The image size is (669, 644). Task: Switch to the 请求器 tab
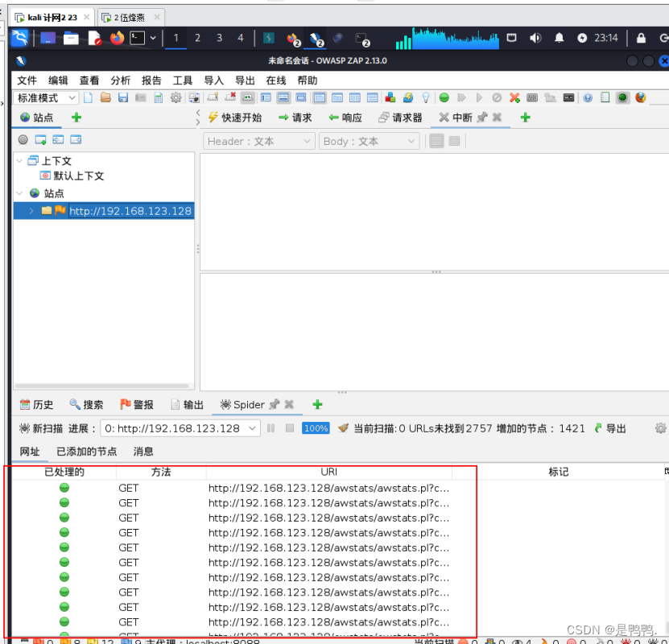(x=400, y=118)
